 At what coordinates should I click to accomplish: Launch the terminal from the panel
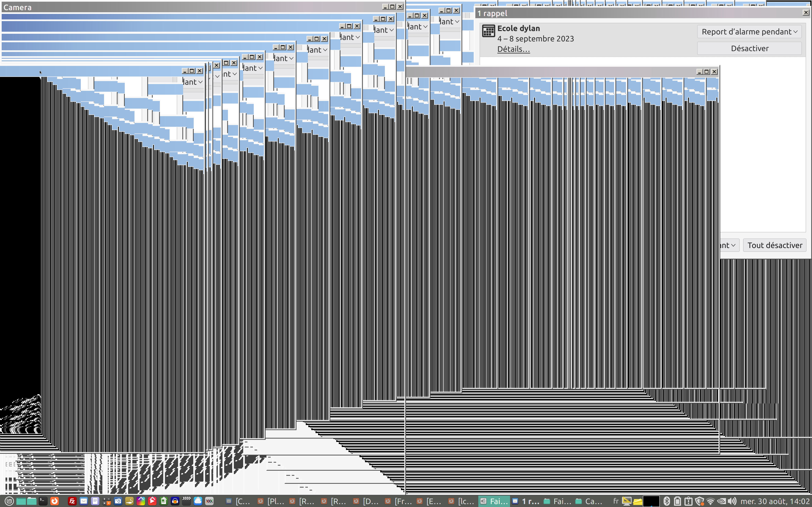pyautogui.click(x=43, y=501)
